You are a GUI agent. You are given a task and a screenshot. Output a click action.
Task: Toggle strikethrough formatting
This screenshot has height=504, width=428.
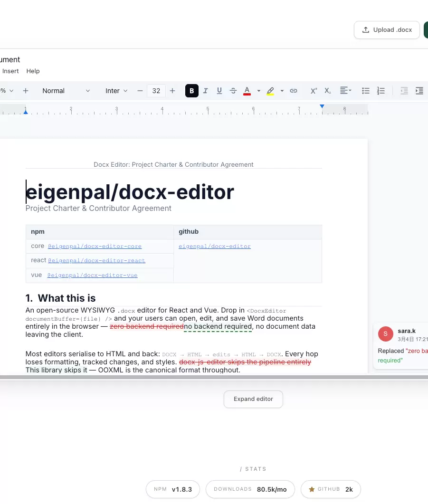coord(233,91)
